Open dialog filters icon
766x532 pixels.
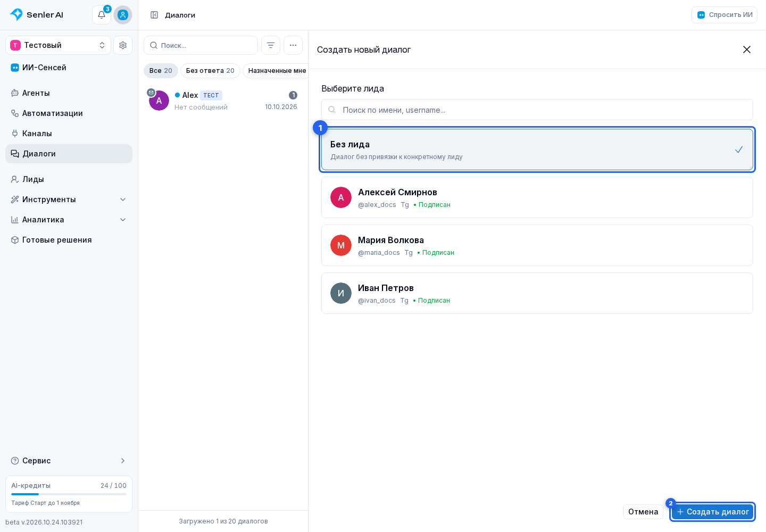[271, 45]
